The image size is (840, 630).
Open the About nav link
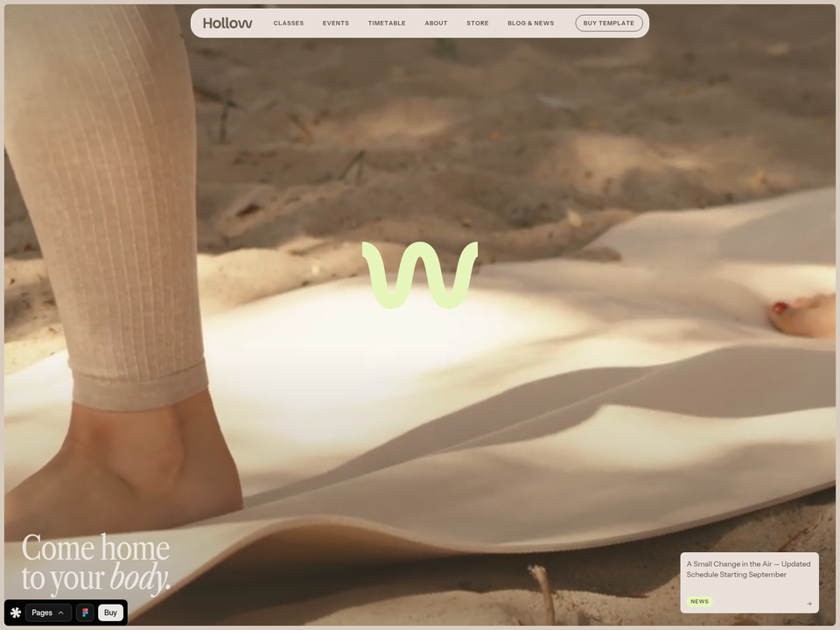[436, 23]
